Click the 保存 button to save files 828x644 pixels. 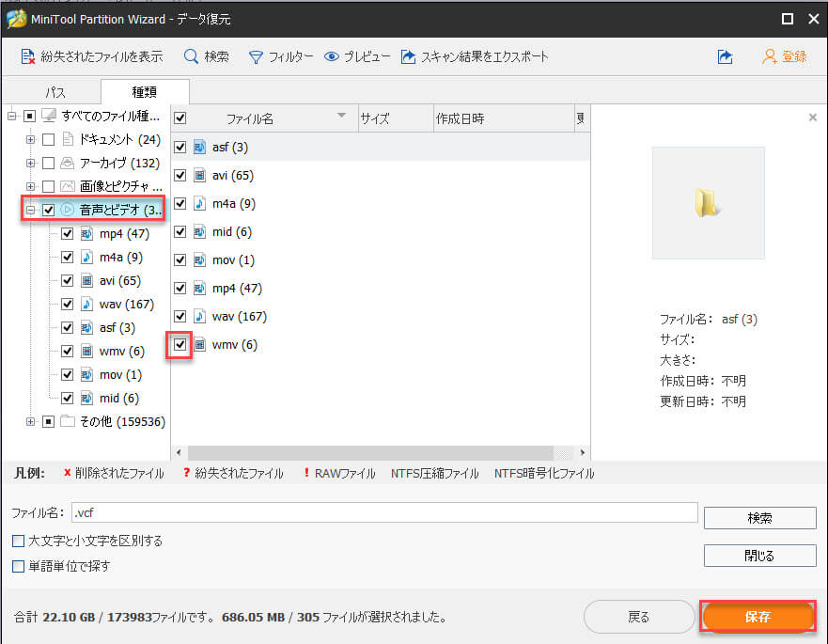[x=758, y=617]
